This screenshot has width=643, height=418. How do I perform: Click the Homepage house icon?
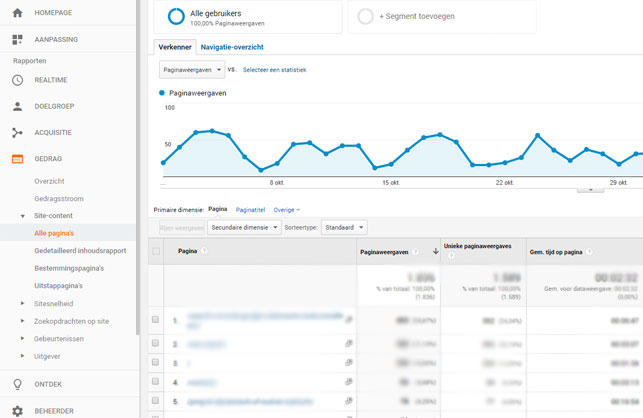click(17, 13)
